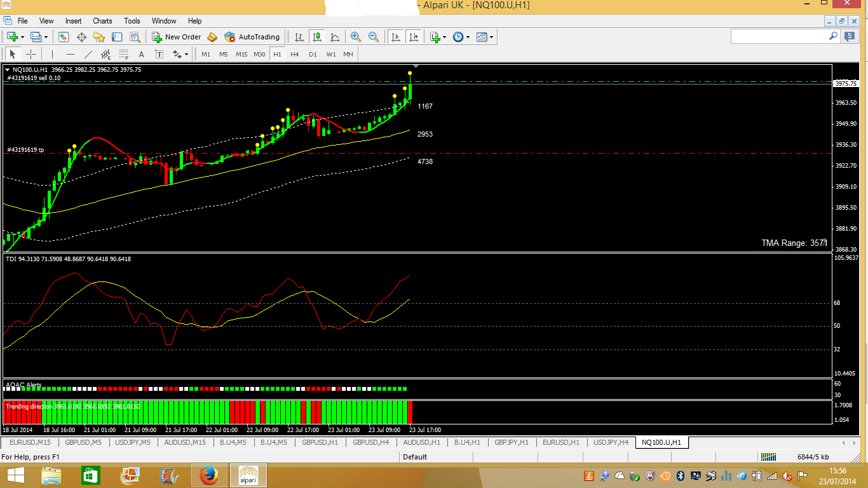The height and width of the screenshot is (488, 868).
Task: Open the Charts menu
Action: [x=102, y=21]
